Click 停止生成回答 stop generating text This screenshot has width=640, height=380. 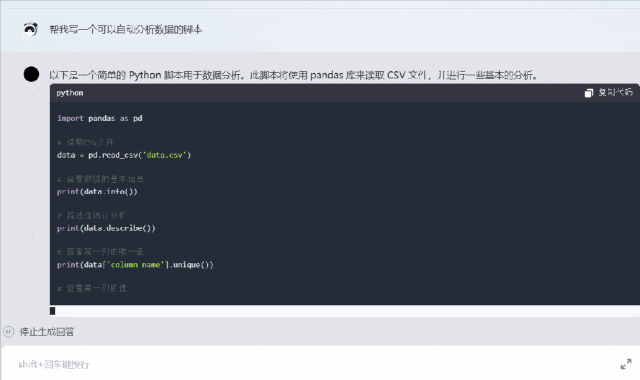(47, 332)
